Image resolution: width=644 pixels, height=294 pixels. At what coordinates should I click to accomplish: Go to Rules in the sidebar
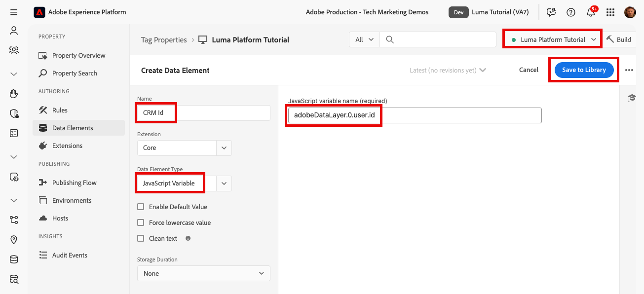pyautogui.click(x=60, y=110)
